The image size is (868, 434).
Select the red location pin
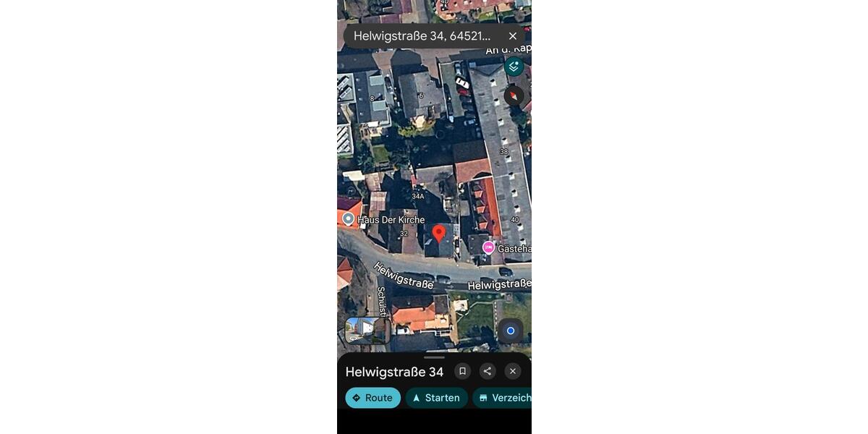pos(438,233)
